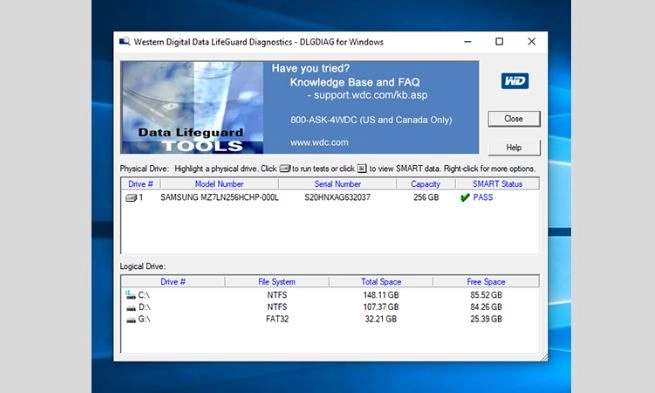
Task: Click support.wdc.com/kb.asp text in banner
Action: tap(371, 95)
